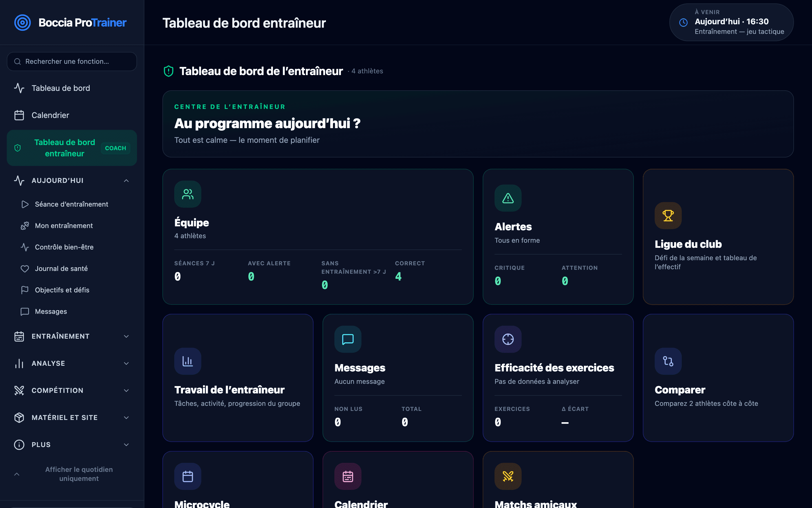Image resolution: width=812 pixels, height=508 pixels.
Task: Open Calendrier in the sidebar
Action: pyautogui.click(x=72, y=115)
